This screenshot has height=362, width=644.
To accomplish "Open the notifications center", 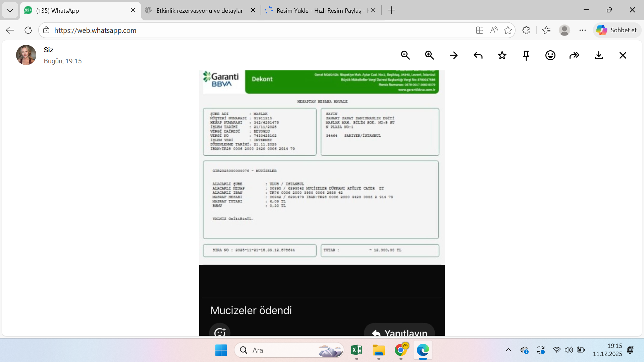I will [630, 350].
